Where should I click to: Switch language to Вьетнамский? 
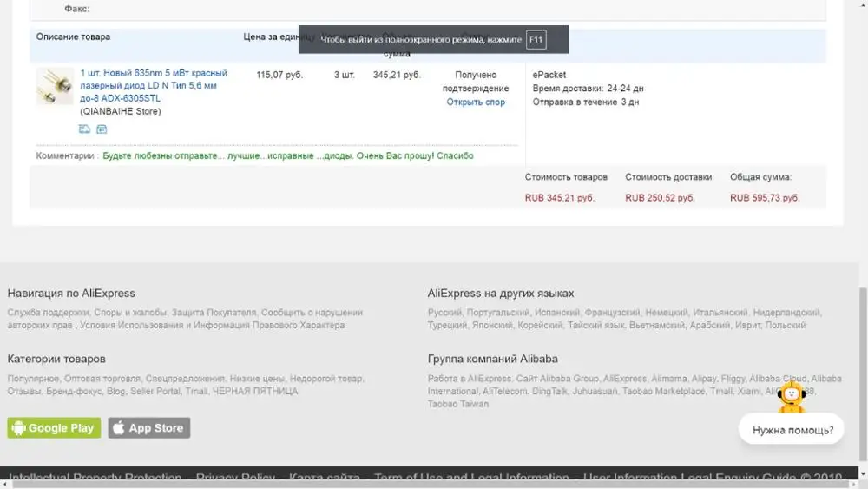(x=656, y=325)
